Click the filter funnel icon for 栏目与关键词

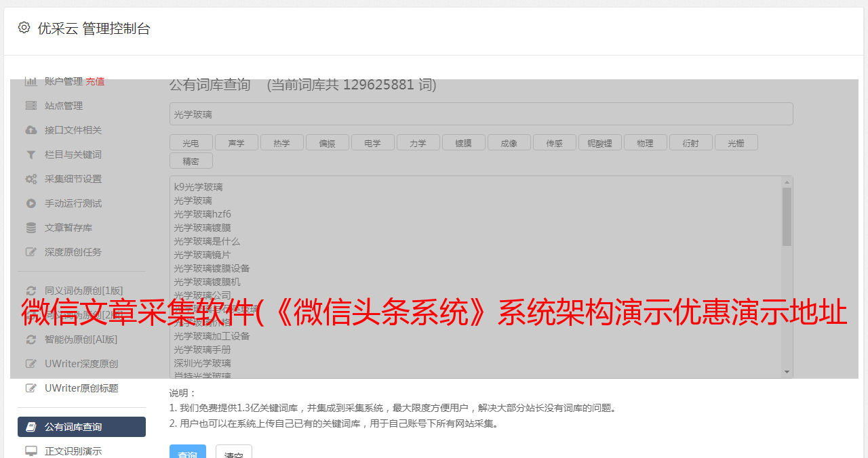pos(31,154)
